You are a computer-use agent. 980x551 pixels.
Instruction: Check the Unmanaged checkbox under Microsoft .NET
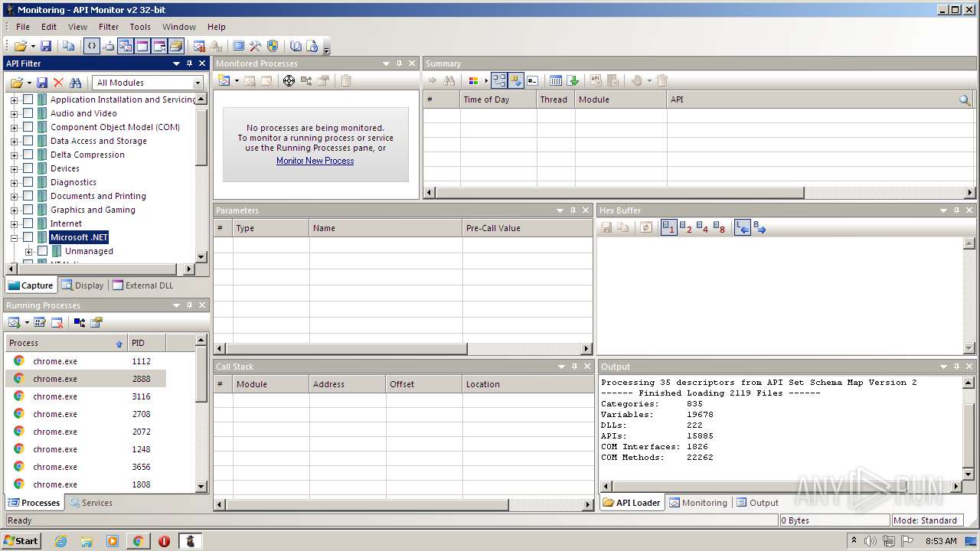pyautogui.click(x=42, y=251)
